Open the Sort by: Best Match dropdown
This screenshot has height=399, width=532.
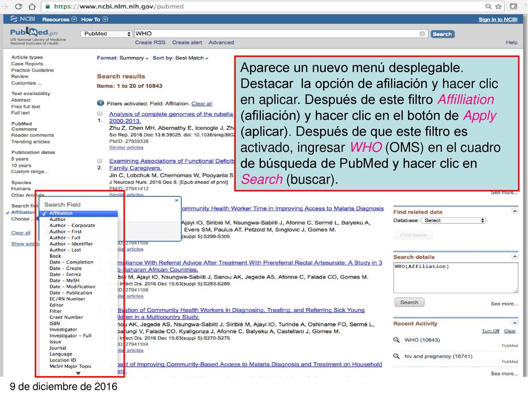(x=180, y=58)
